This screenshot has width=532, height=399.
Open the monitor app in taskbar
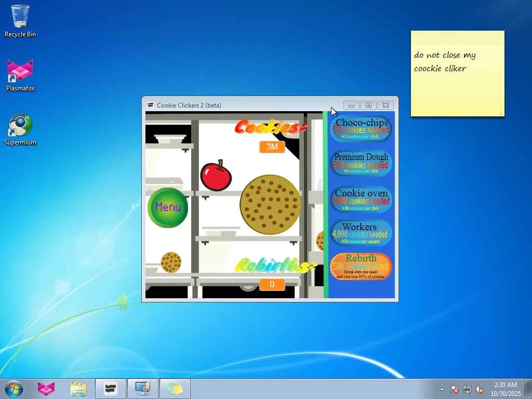tap(142, 389)
